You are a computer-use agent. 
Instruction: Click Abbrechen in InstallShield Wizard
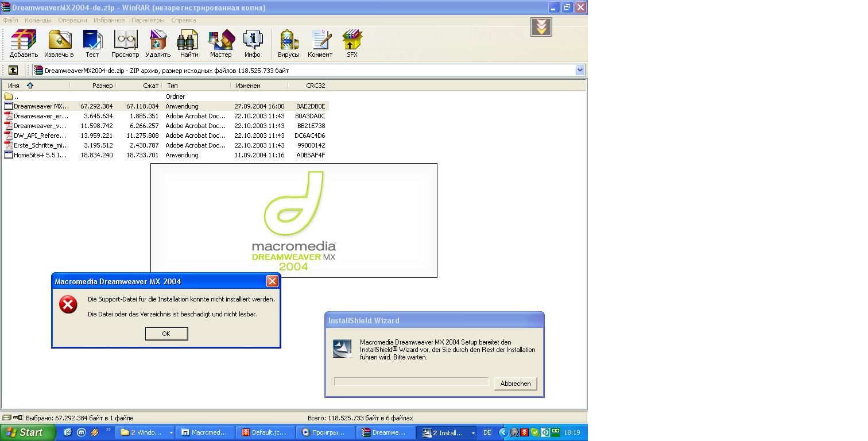[516, 384]
